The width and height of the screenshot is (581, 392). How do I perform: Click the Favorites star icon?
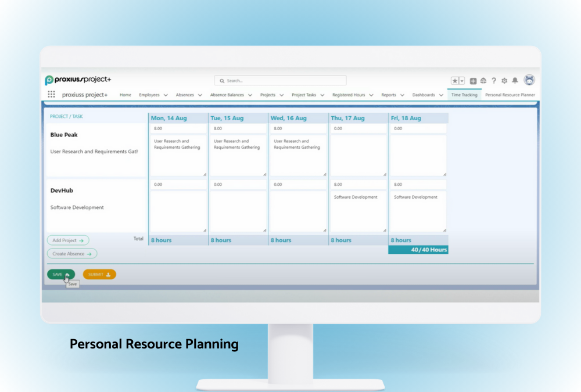click(455, 81)
